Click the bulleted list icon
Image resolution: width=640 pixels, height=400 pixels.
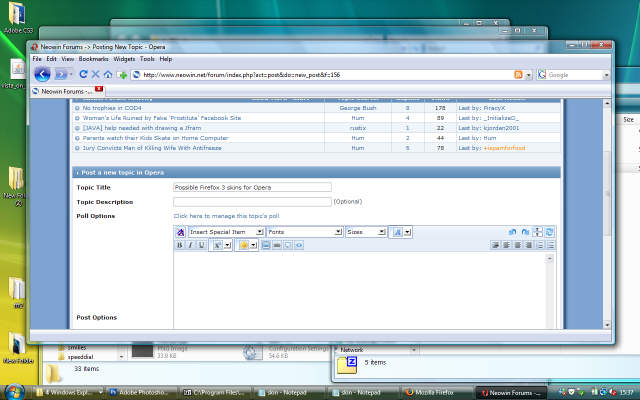(551, 245)
